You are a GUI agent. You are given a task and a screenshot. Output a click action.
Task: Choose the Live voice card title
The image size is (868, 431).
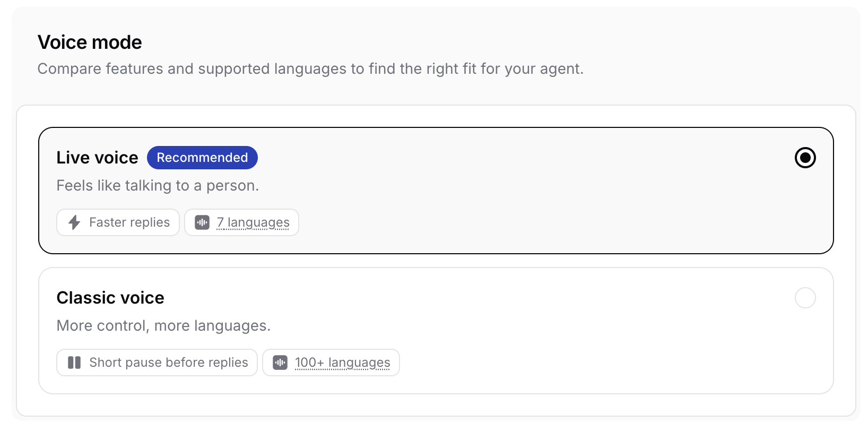97,158
